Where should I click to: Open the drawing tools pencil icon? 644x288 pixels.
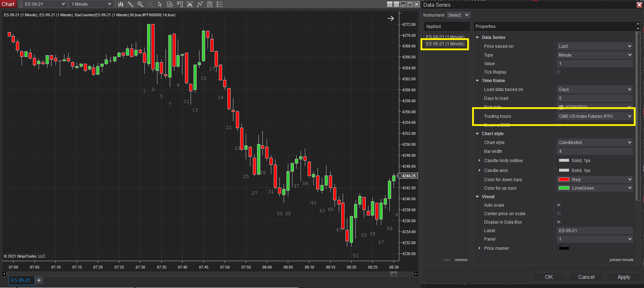pos(130,4)
